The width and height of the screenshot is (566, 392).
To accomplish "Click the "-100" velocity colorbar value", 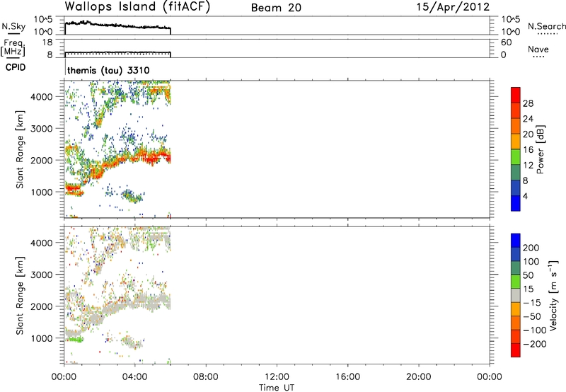I will [535, 330].
